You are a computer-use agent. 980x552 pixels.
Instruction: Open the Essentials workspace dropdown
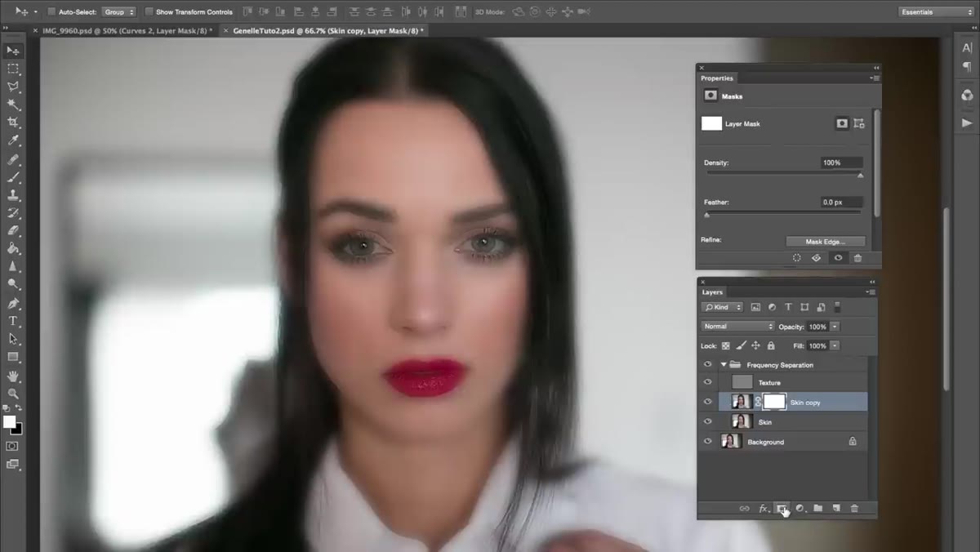[x=936, y=12]
